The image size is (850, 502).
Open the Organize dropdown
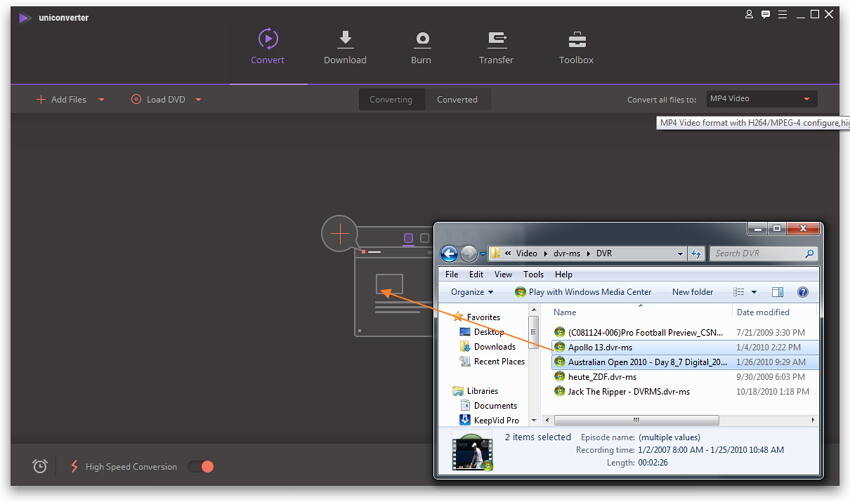472,292
